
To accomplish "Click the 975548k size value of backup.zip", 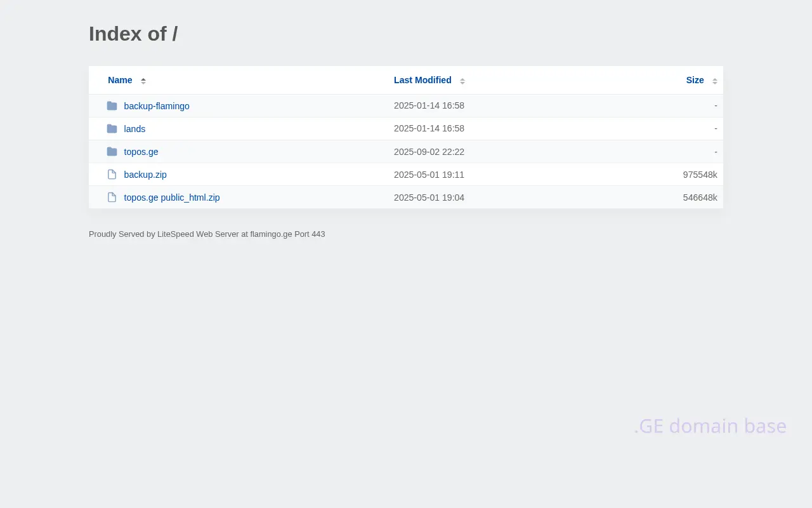I will [x=700, y=175].
